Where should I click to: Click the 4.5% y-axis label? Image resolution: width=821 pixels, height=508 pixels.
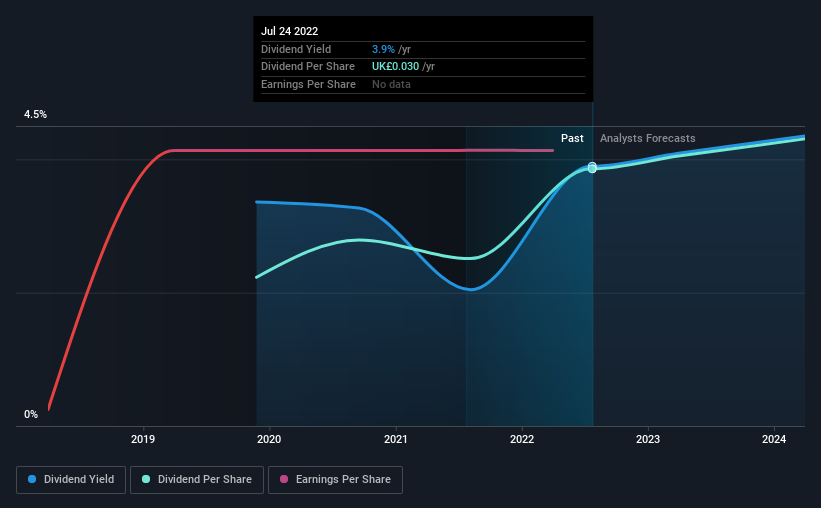[x=36, y=114]
